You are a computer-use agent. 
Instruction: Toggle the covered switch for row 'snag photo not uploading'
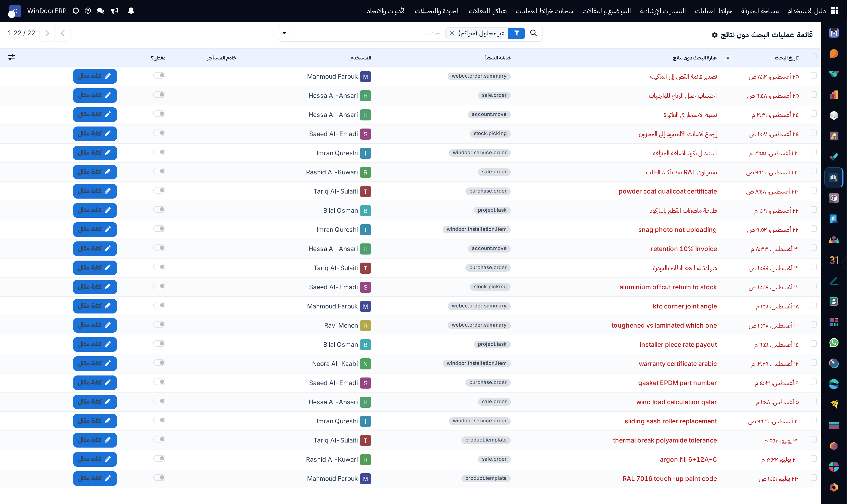click(159, 229)
